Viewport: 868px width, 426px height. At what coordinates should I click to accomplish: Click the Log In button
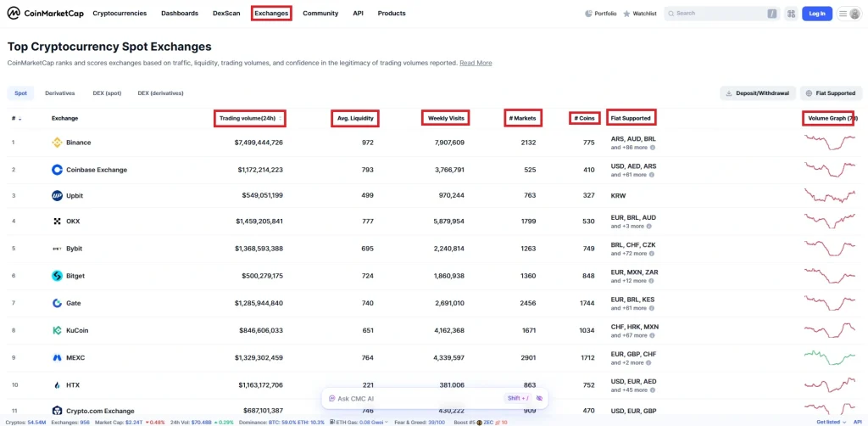click(x=817, y=14)
